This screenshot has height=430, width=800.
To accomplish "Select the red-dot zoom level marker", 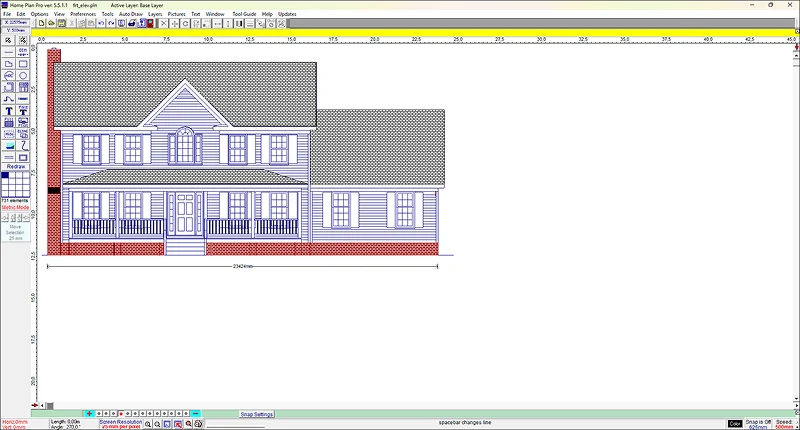I will [121, 414].
